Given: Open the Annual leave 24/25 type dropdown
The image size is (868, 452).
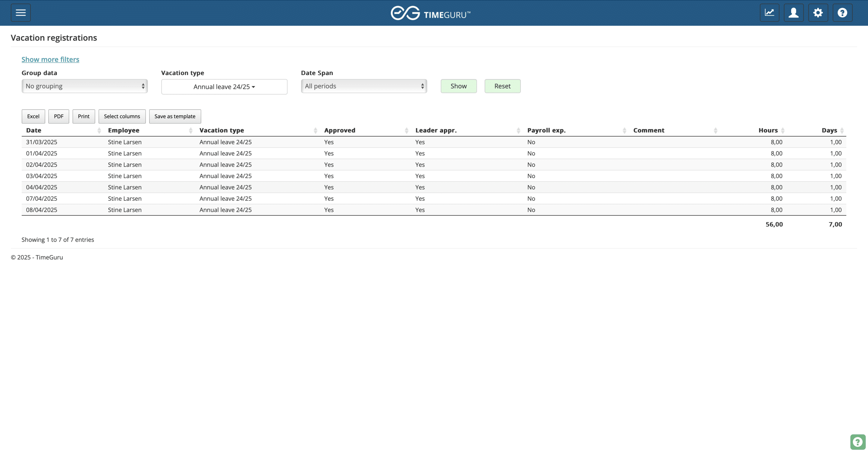Looking at the screenshot, I should tap(224, 87).
